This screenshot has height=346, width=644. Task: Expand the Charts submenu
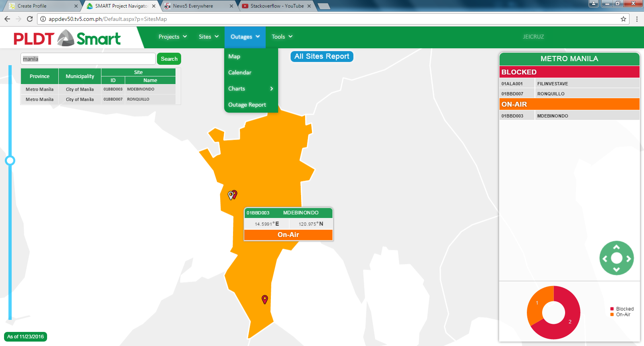[x=251, y=89]
